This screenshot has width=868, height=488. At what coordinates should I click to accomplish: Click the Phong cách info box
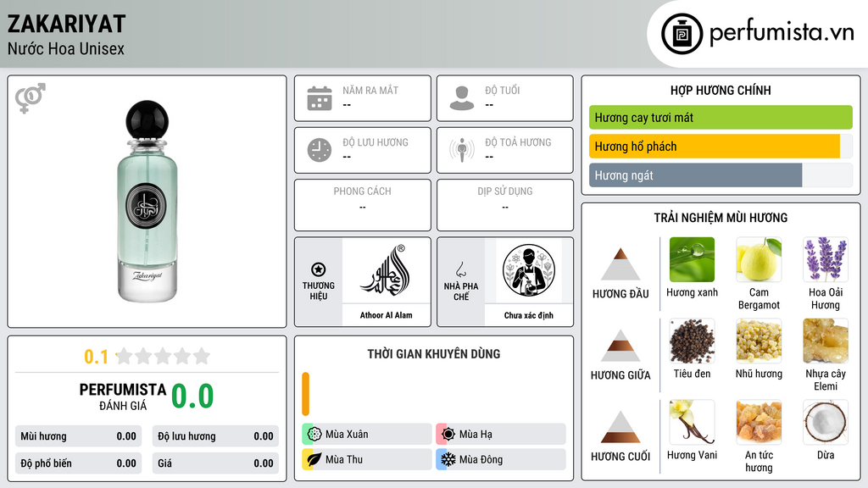coord(363,205)
